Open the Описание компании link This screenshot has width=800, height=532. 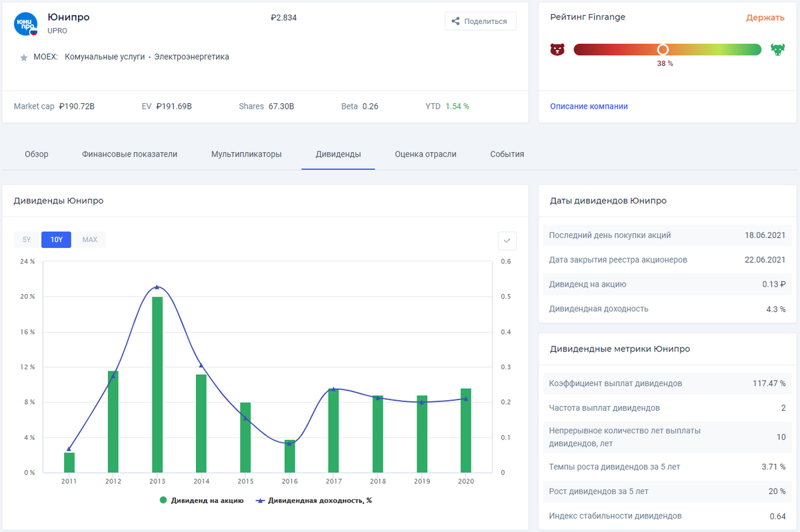[x=589, y=106]
